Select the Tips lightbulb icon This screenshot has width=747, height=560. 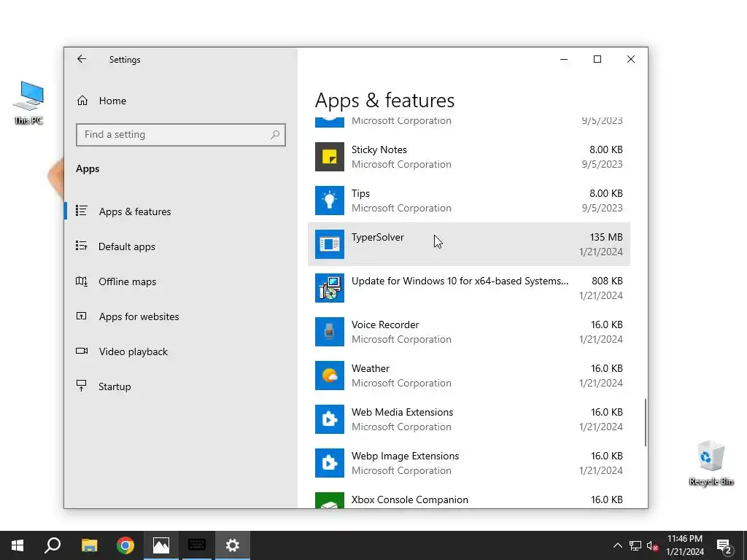coord(330,201)
